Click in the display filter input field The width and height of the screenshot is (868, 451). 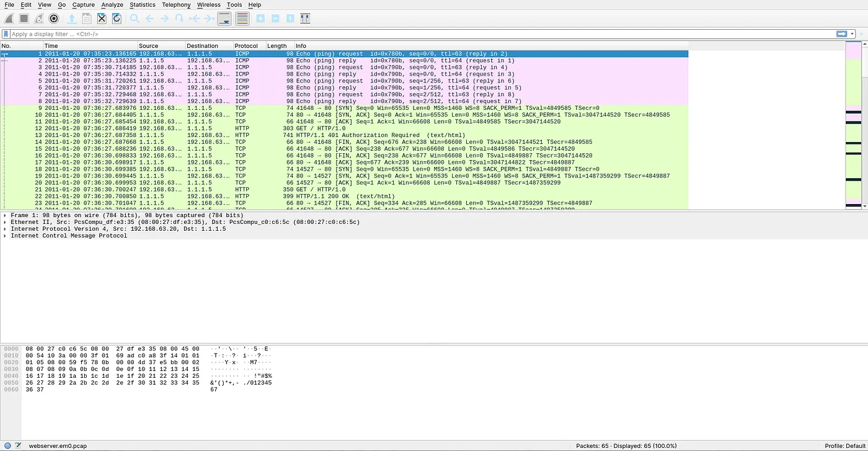tap(422, 34)
